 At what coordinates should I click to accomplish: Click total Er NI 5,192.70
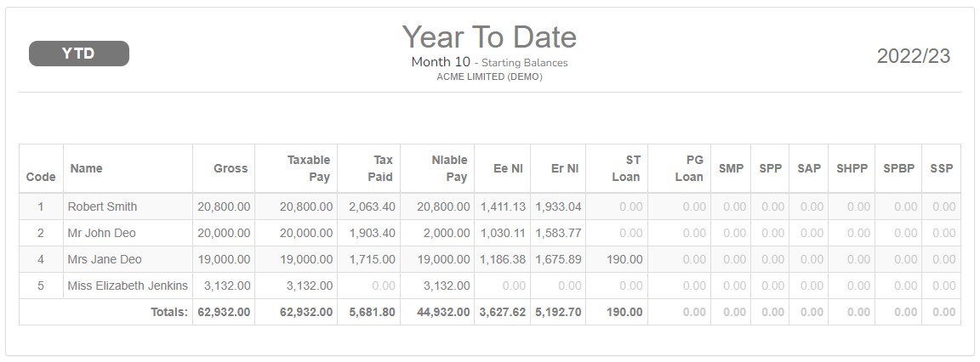pos(558,312)
